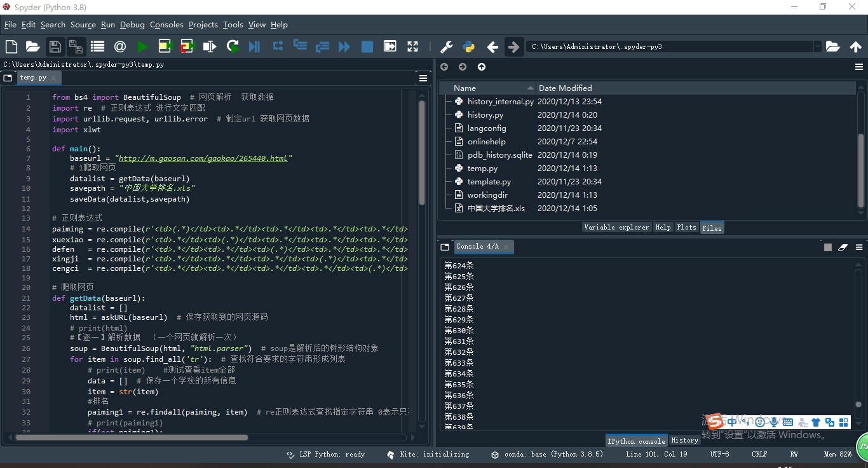Interrupt the kernel with the stop square

828,247
